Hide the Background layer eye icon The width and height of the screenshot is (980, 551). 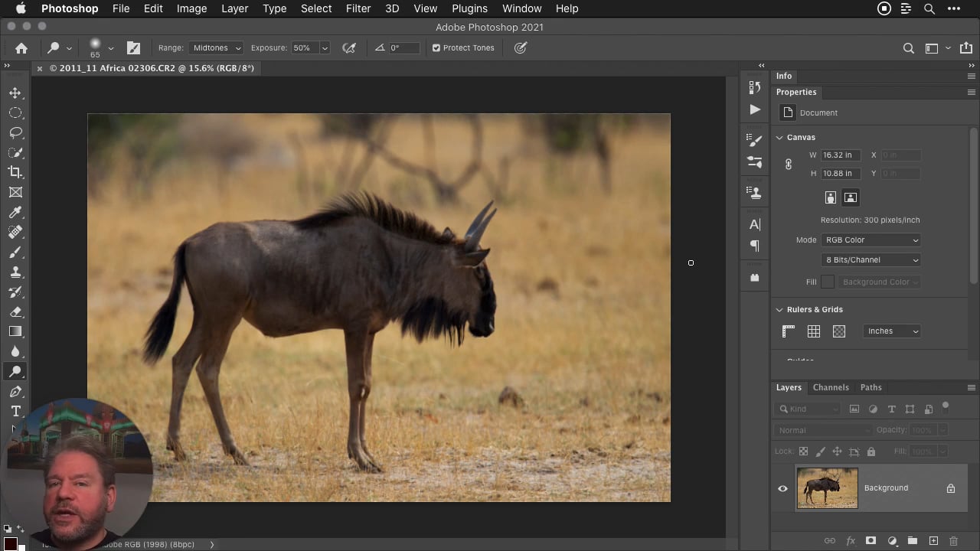782,488
